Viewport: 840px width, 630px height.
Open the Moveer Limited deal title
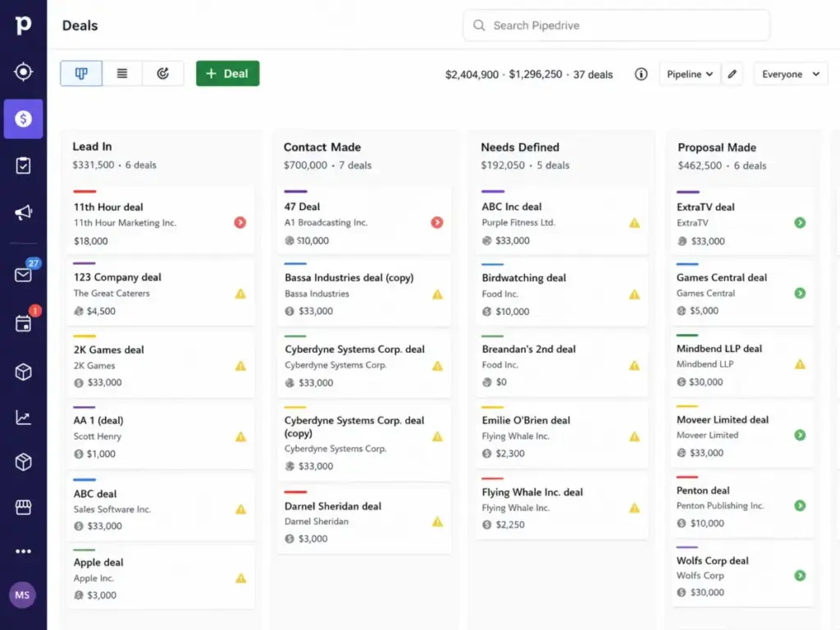(x=722, y=419)
